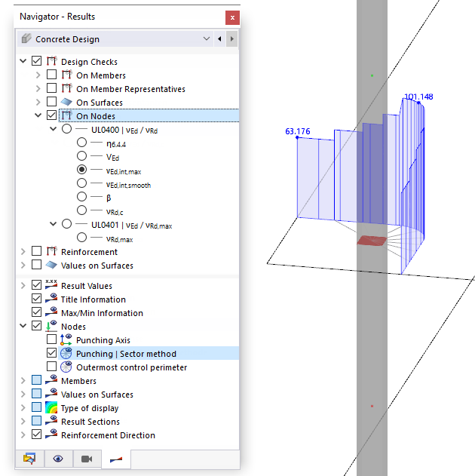Open the Views camera tab

point(87,459)
